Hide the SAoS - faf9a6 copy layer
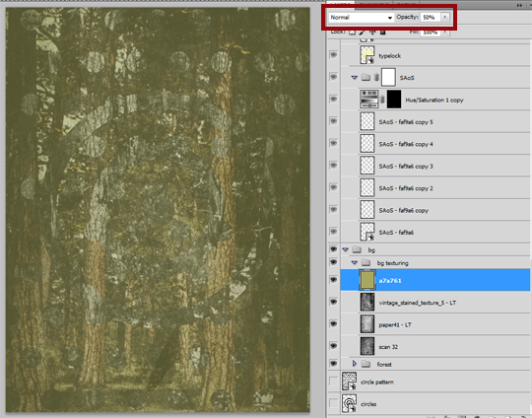Image resolution: width=532 pixels, height=418 pixels. tap(334, 209)
